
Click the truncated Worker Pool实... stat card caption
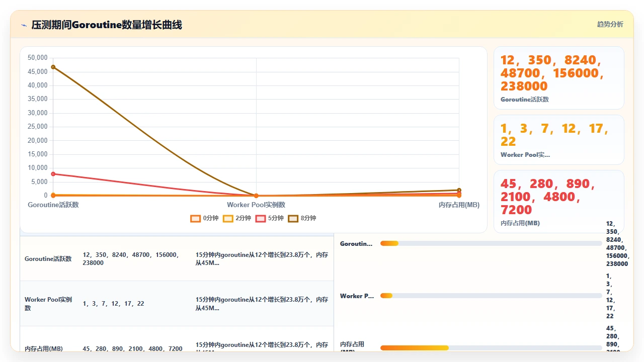[525, 155]
